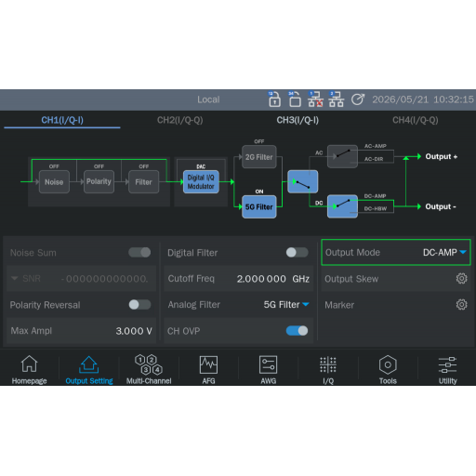Viewport: 476px width, 476px height.
Task: Open Marker gear settings
Action: (x=461, y=305)
